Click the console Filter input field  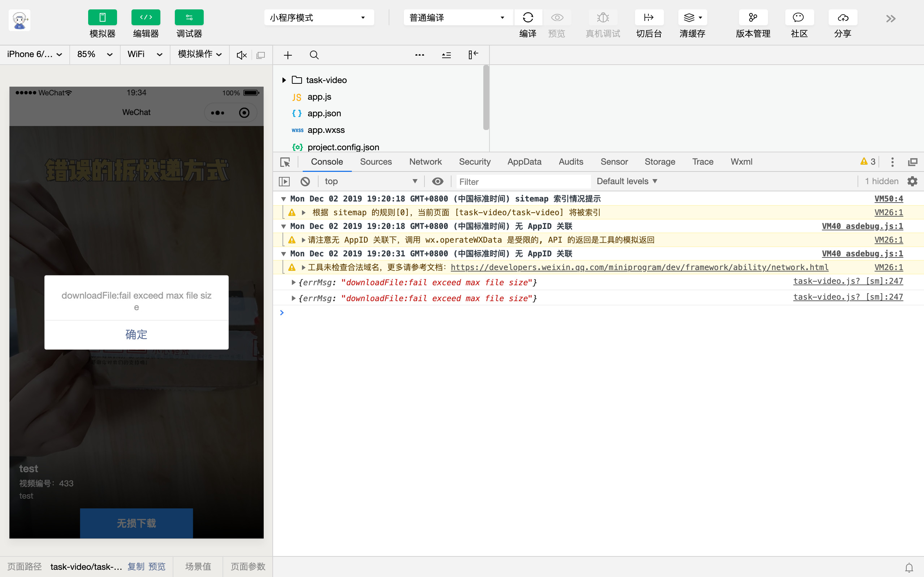click(x=523, y=182)
